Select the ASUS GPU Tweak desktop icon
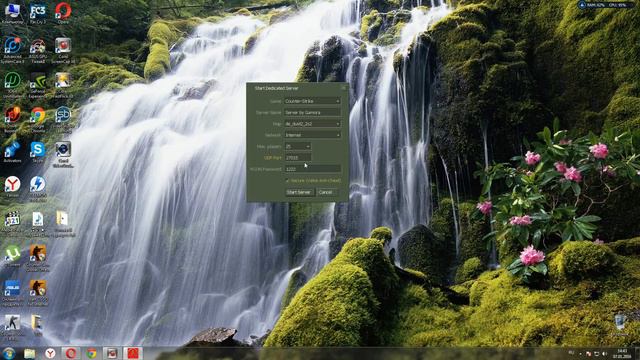 [x=38, y=50]
